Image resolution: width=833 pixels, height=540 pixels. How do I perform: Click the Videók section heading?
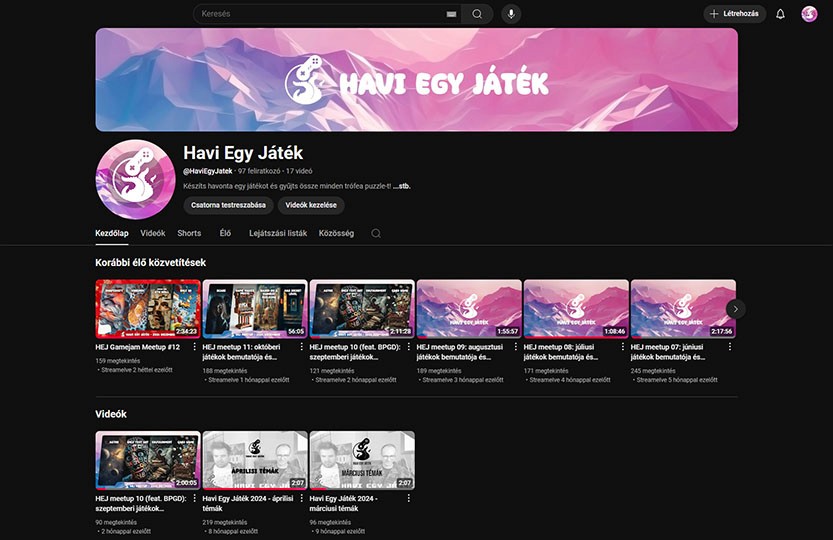click(x=110, y=414)
